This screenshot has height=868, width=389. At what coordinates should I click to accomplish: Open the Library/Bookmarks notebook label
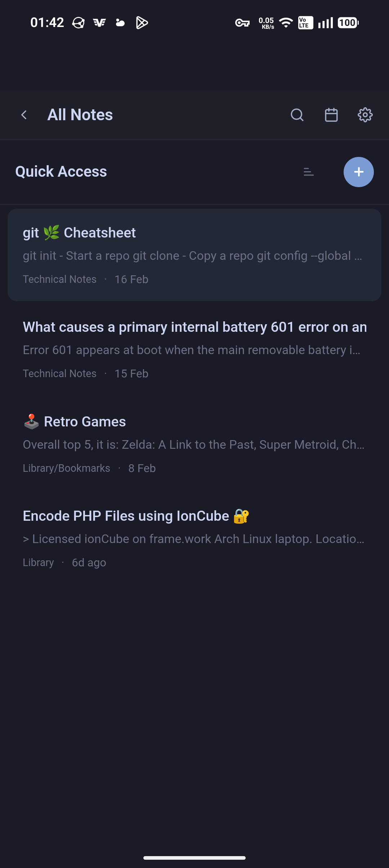(66, 468)
